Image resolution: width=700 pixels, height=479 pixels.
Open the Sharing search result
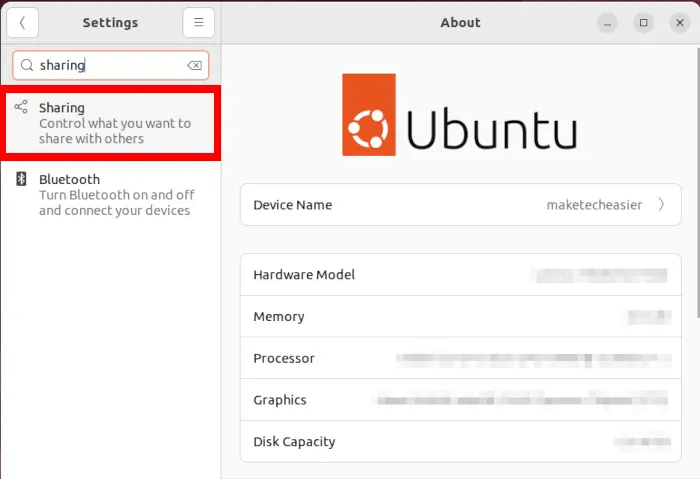(110, 123)
